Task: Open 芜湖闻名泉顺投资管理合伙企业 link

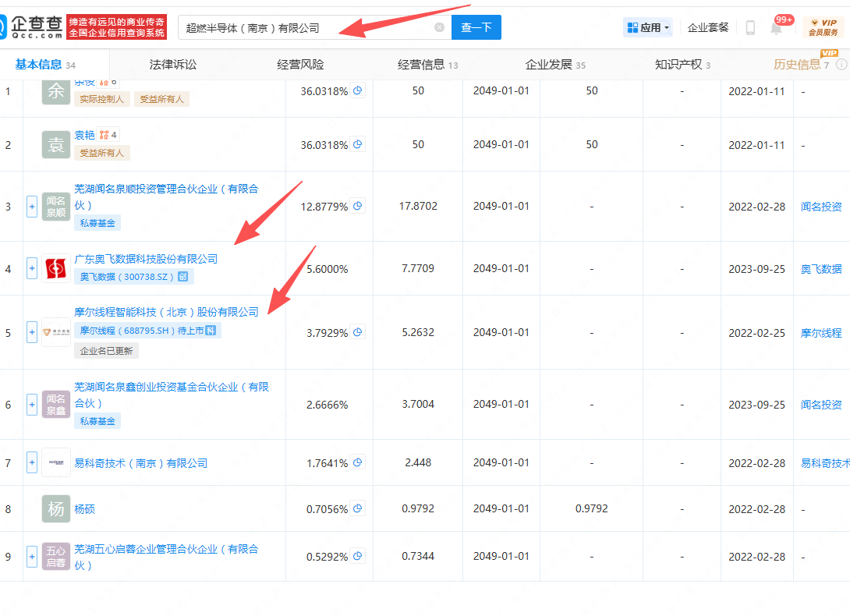Action: (166, 196)
